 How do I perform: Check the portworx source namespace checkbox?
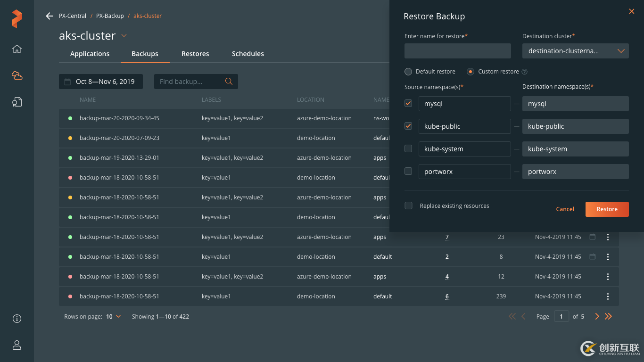tap(408, 171)
